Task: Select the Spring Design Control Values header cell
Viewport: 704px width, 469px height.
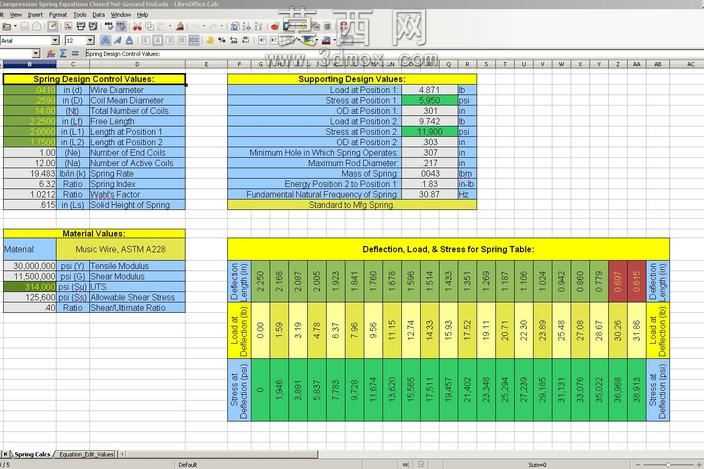Action: pos(94,79)
